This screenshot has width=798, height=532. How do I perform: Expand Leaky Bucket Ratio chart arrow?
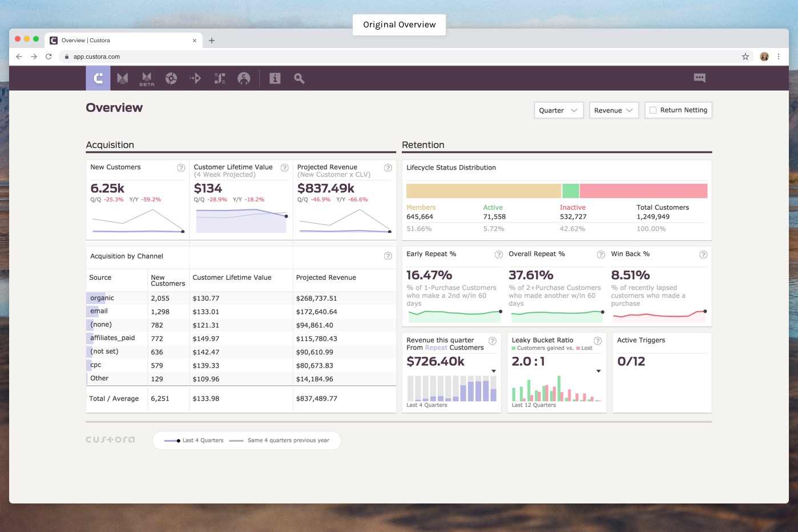point(598,371)
